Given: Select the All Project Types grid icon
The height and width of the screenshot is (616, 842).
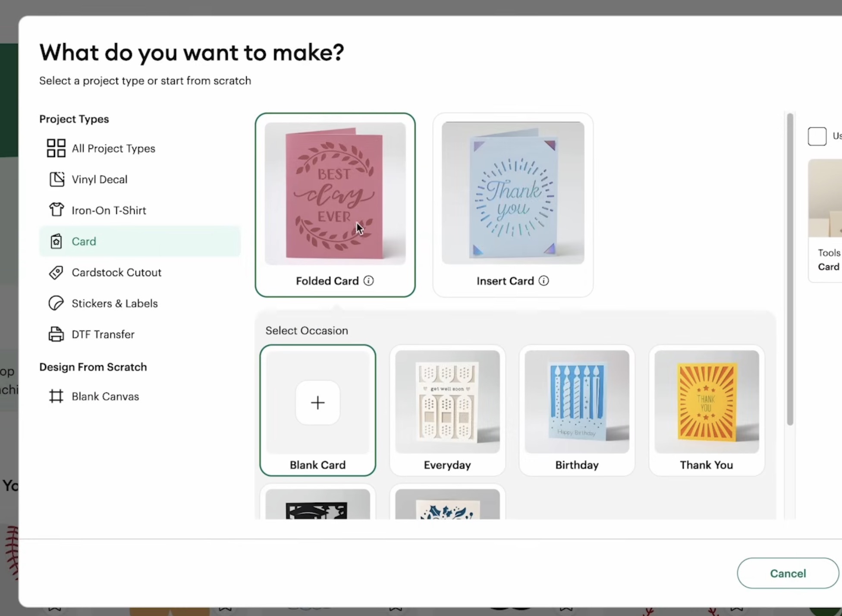Looking at the screenshot, I should 56,148.
